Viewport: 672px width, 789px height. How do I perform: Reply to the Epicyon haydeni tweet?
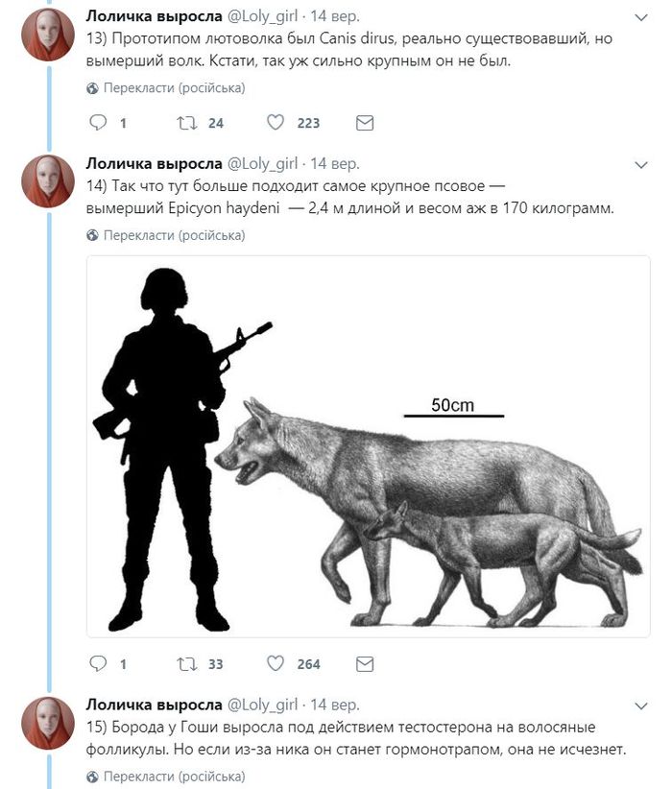tap(98, 663)
